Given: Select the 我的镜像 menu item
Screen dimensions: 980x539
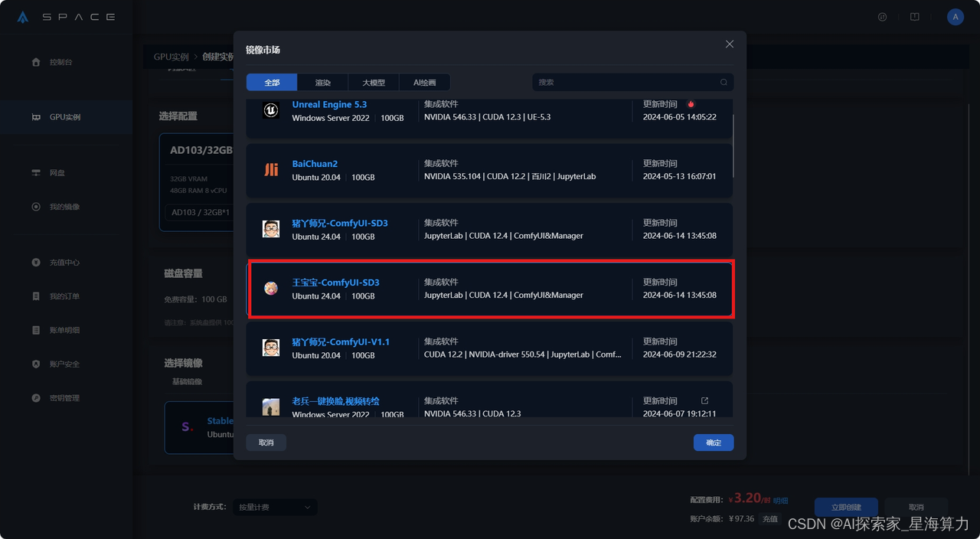Looking at the screenshot, I should click(65, 207).
